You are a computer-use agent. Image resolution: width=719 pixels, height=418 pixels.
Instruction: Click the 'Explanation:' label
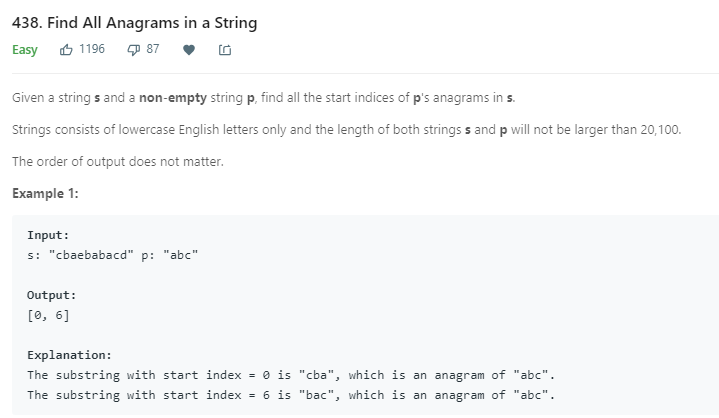70,355
